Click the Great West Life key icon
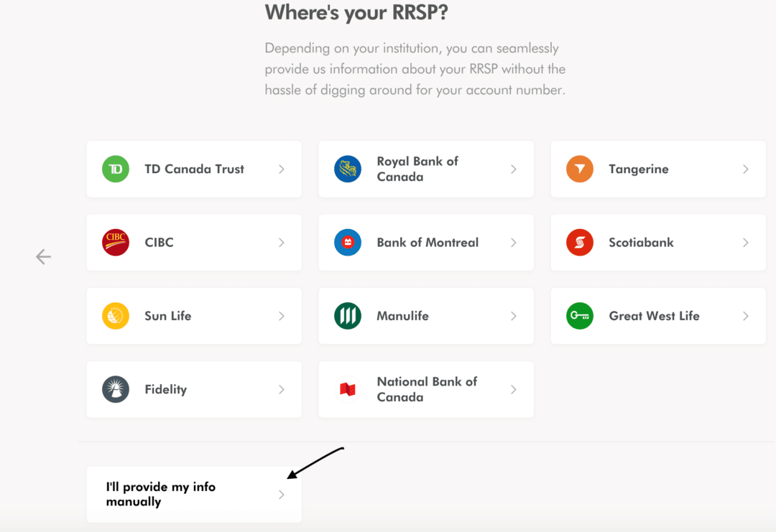The height and width of the screenshot is (532, 776). (580, 316)
